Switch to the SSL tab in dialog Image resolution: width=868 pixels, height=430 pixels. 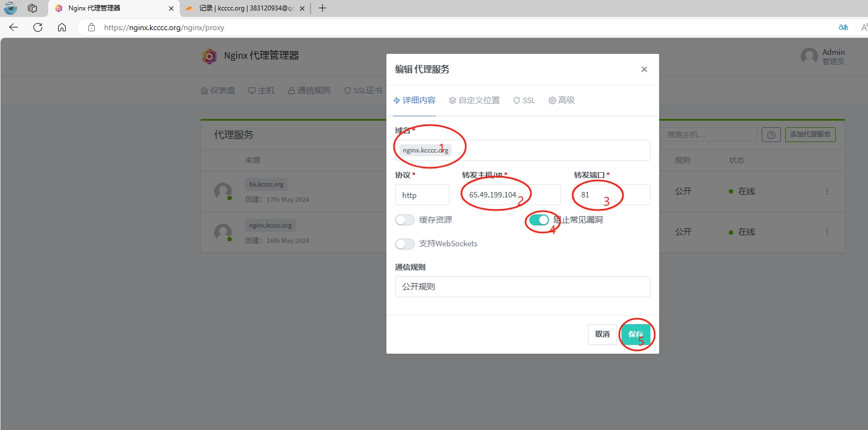(x=524, y=100)
